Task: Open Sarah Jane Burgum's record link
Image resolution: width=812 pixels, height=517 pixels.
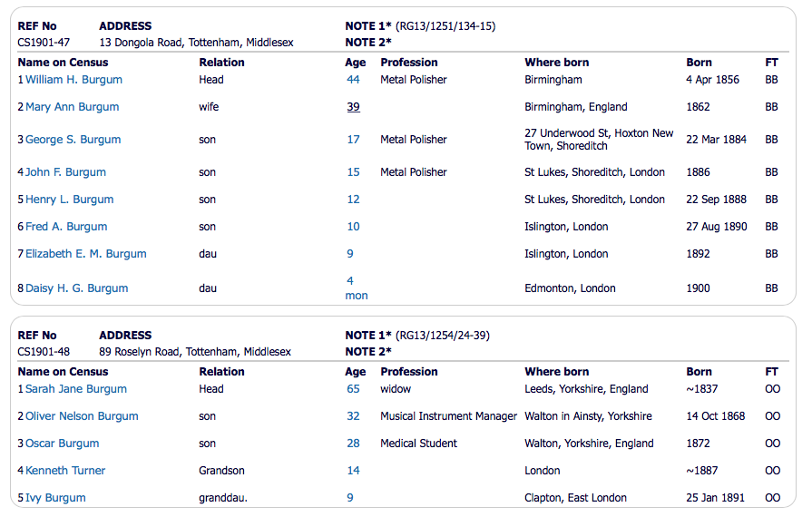Action: (76, 389)
